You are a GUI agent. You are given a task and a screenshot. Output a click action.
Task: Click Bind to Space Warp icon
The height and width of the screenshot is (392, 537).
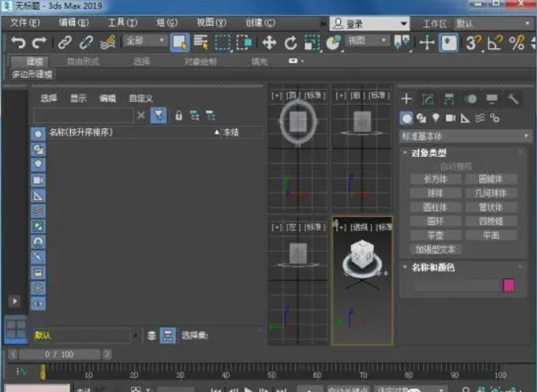pos(107,42)
